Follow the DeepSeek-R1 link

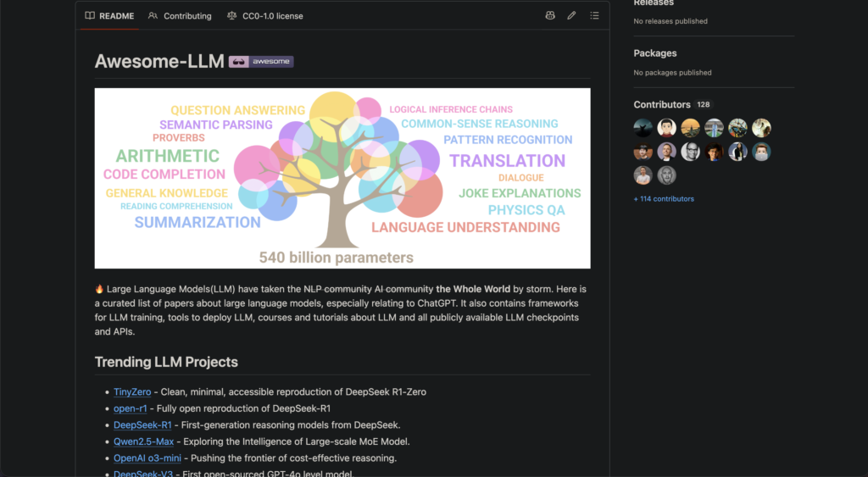(x=142, y=425)
